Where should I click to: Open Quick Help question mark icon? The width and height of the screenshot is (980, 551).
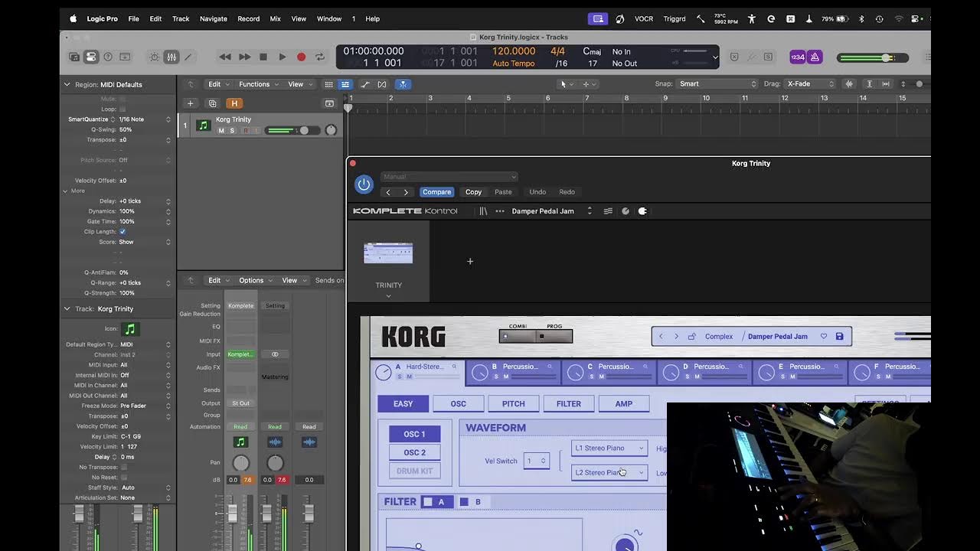(108, 57)
